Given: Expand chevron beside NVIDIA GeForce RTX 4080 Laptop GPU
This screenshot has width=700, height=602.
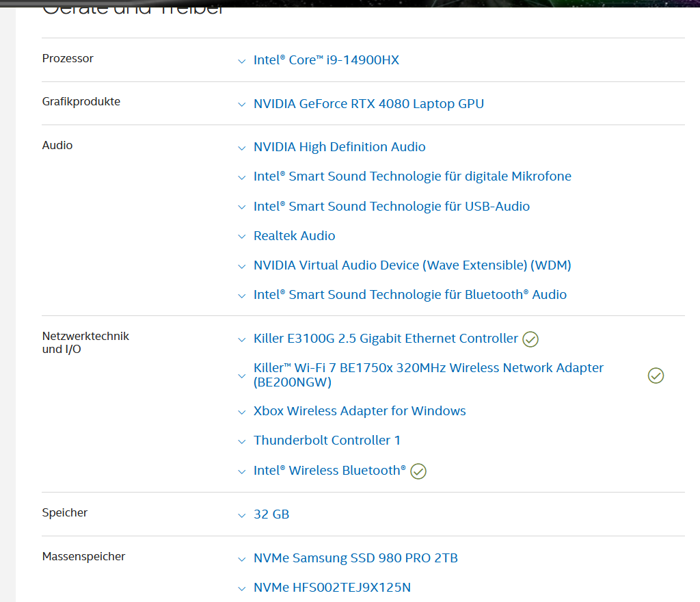Looking at the screenshot, I should (241, 105).
